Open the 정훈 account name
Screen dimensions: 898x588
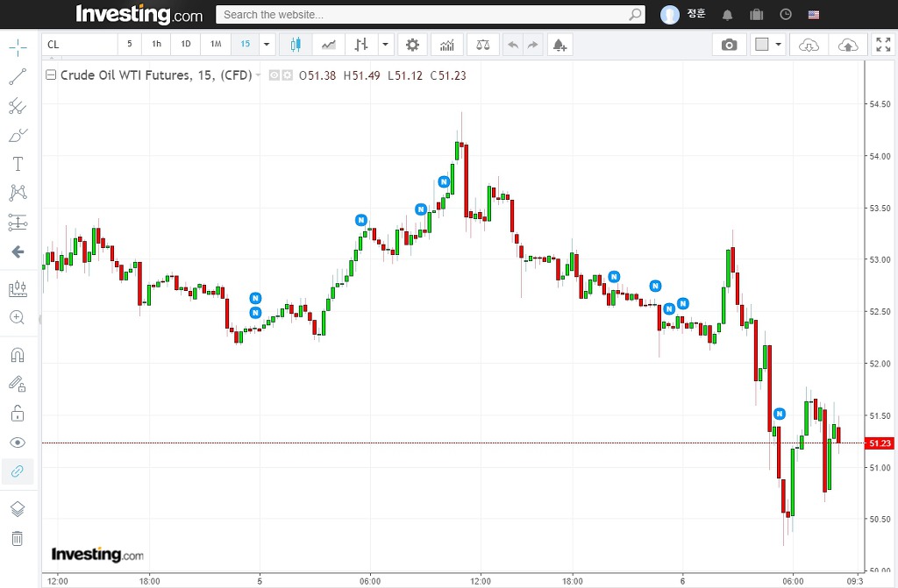696,14
